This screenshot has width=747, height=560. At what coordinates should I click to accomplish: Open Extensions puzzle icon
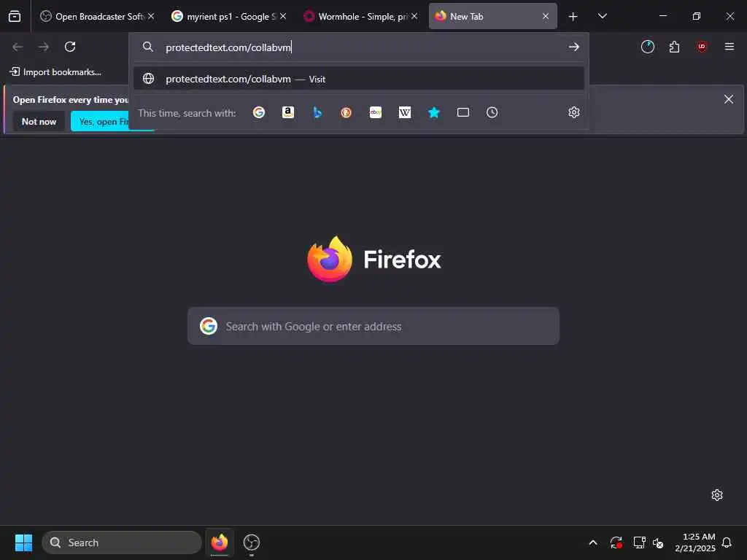pos(674,47)
